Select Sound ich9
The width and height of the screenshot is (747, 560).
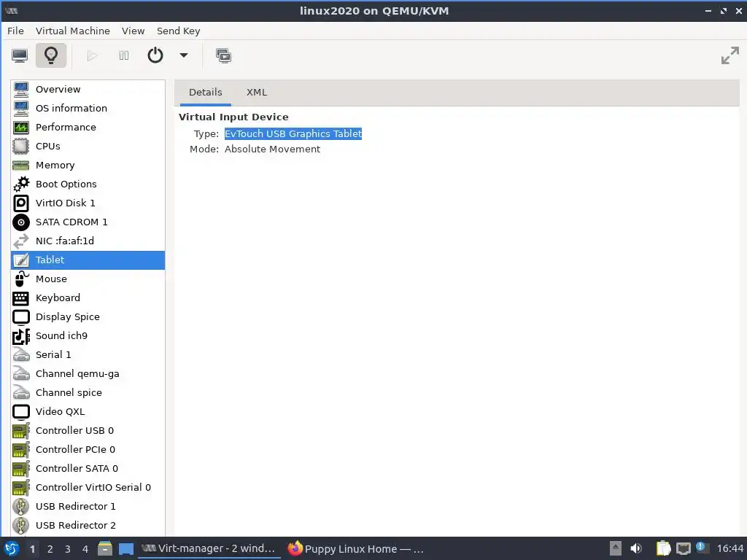click(88, 335)
